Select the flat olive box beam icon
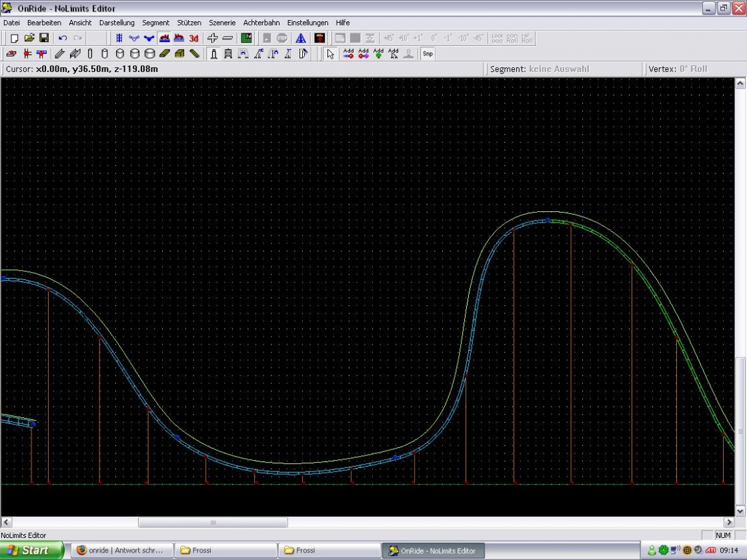This screenshot has width=747, height=560. point(164,54)
